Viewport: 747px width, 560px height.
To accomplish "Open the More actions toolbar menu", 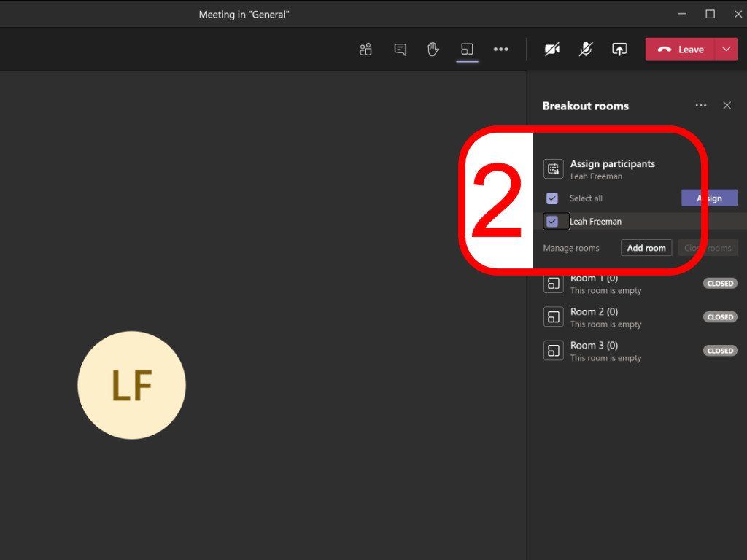I will [x=500, y=49].
